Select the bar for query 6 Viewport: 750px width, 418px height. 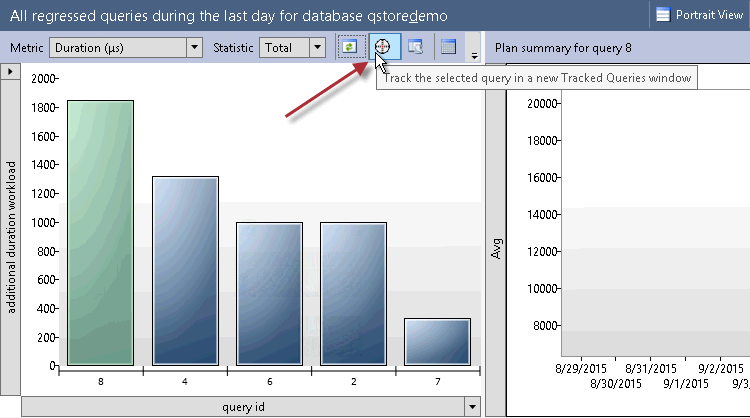click(x=269, y=294)
